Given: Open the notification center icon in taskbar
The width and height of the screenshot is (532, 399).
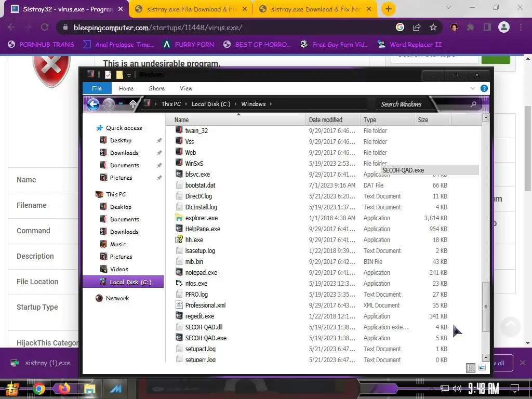Looking at the screenshot, I should click(515, 389).
